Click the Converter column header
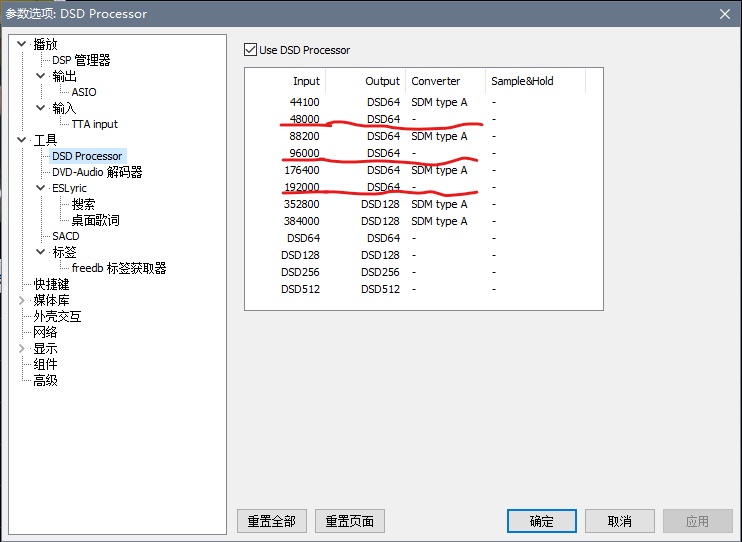Image resolution: width=742 pixels, height=542 pixels. click(x=436, y=81)
